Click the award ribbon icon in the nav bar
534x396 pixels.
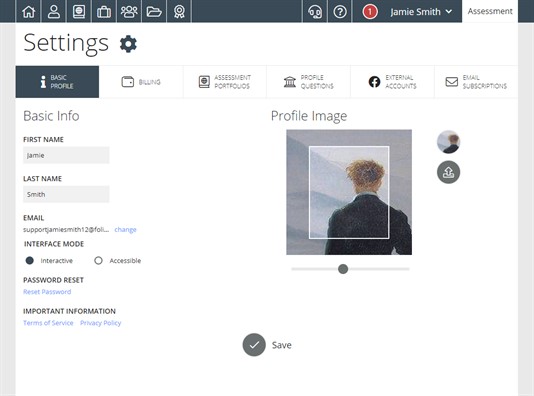(x=179, y=12)
